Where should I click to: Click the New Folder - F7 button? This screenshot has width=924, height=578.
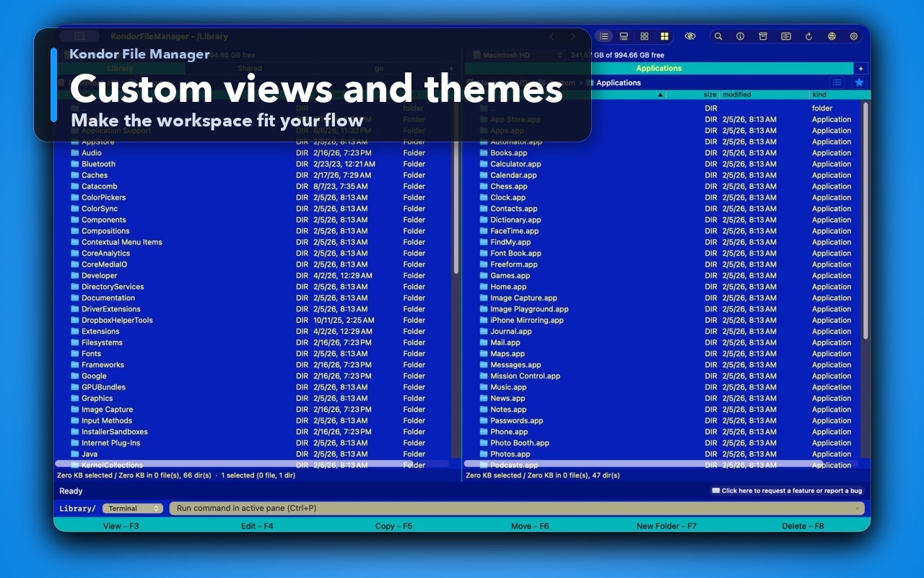tap(666, 526)
